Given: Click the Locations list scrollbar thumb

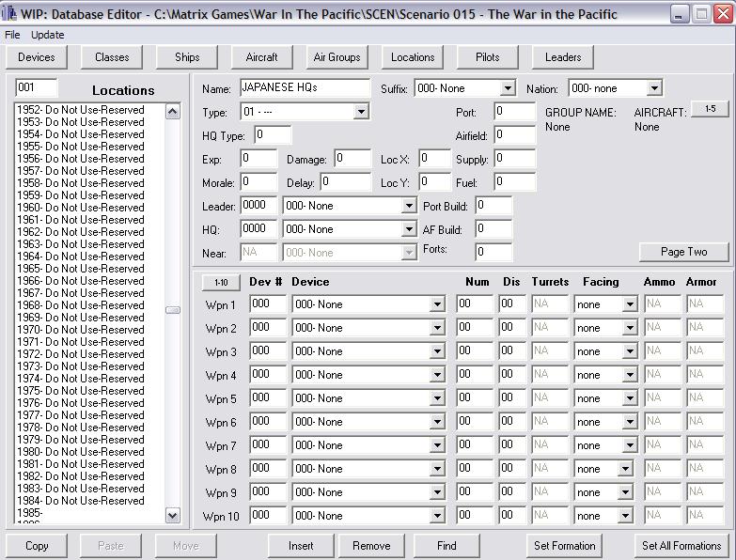Looking at the screenshot, I should pyautogui.click(x=173, y=310).
